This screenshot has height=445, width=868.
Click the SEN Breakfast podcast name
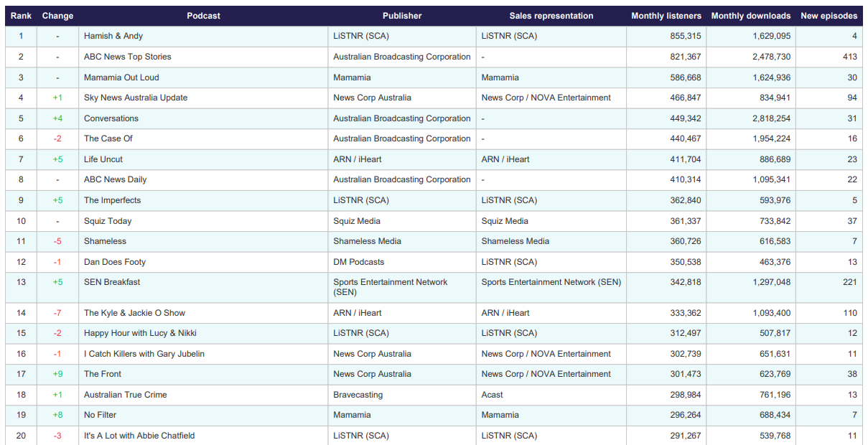pos(112,282)
